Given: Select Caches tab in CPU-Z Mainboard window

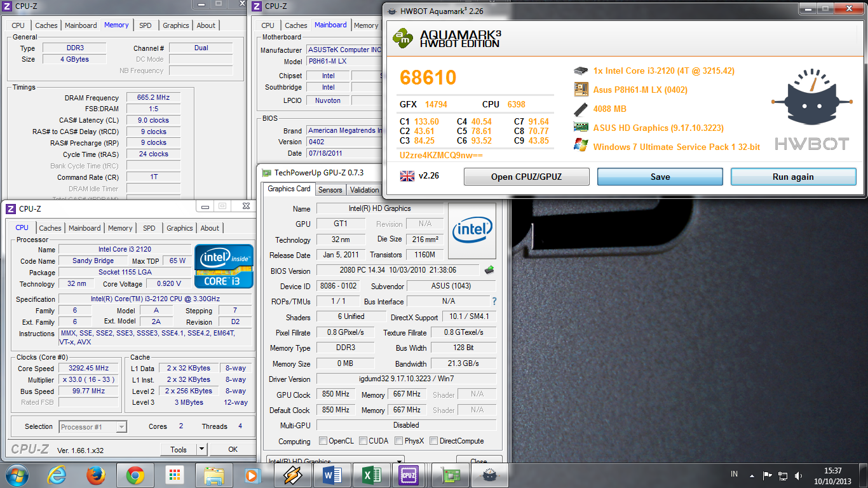Looking at the screenshot, I should [x=296, y=25].
